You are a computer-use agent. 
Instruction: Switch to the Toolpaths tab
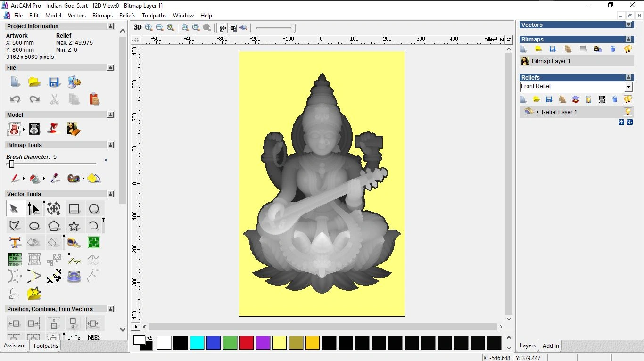pos(45,346)
